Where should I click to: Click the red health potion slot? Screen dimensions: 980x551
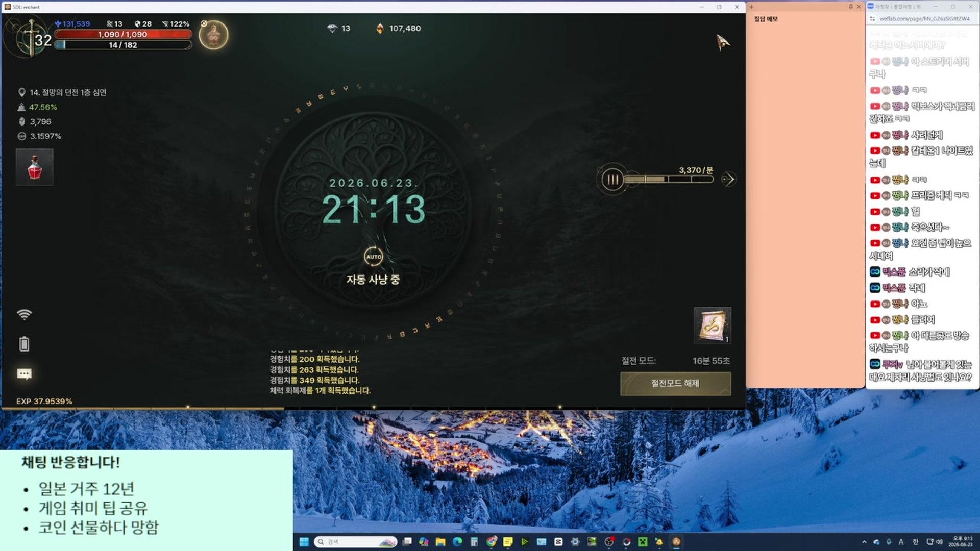34,167
